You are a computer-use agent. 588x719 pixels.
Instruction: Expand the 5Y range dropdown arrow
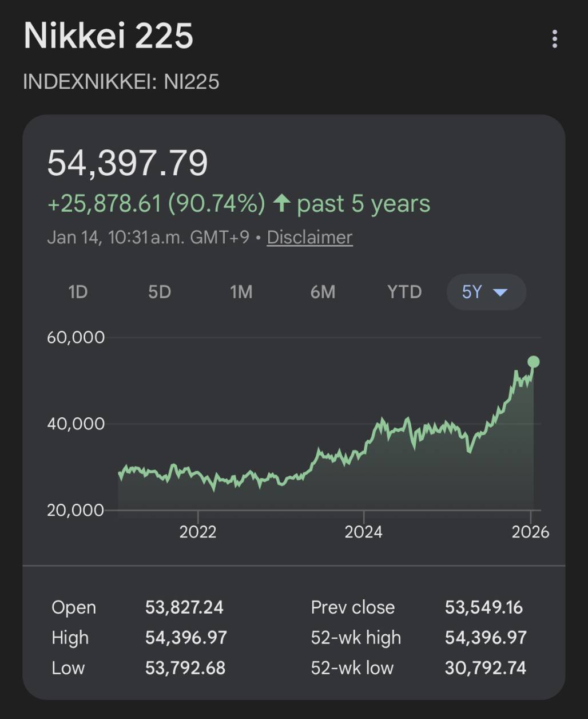point(500,293)
